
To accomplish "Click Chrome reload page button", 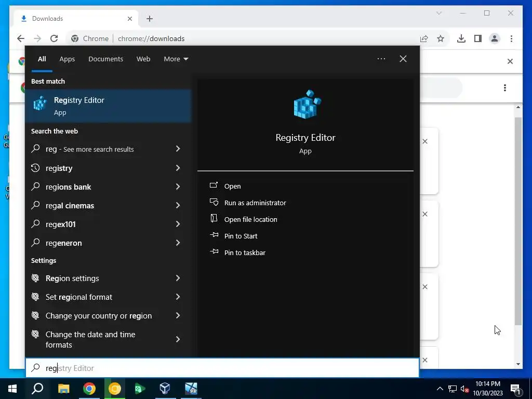I will point(54,38).
